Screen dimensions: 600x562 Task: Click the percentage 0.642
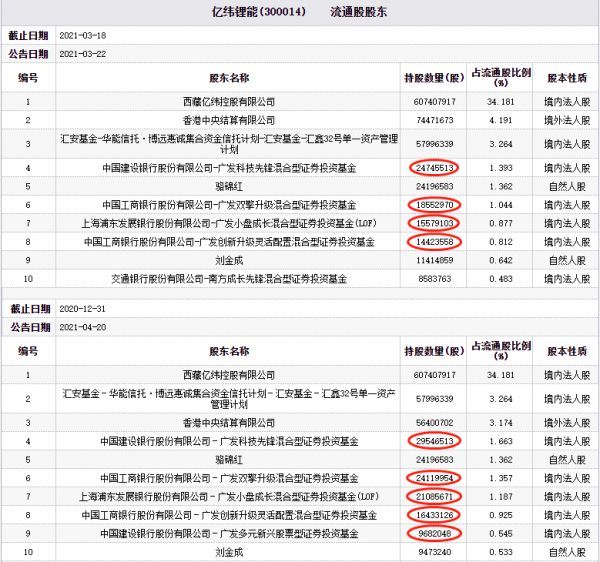pyautogui.click(x=501, y=260)
